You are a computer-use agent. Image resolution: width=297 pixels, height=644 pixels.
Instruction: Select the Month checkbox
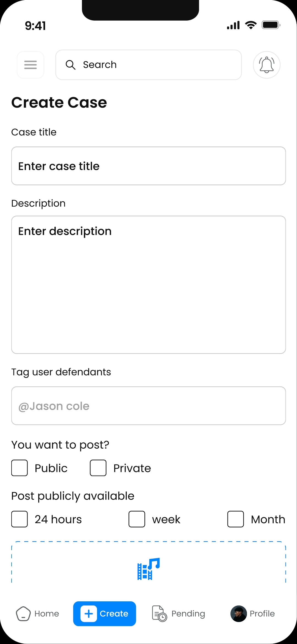(235, 519)
